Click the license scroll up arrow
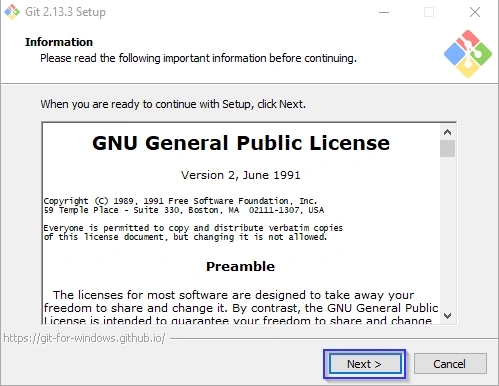Viewport: 499px width, 386px height. pyautogui.click(x=447, y=132)
